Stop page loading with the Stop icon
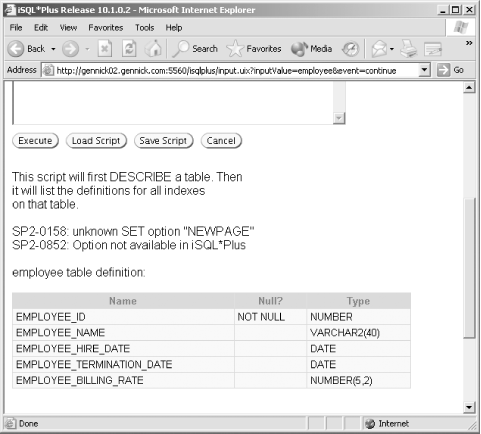 click(105, 49)
